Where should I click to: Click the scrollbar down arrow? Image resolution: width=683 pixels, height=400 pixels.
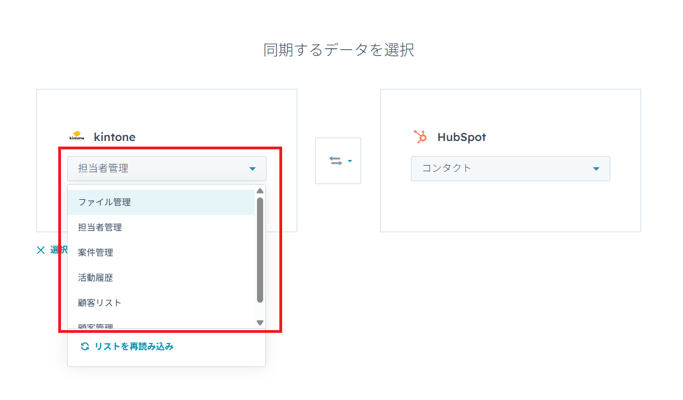click(x=260, y=323)
